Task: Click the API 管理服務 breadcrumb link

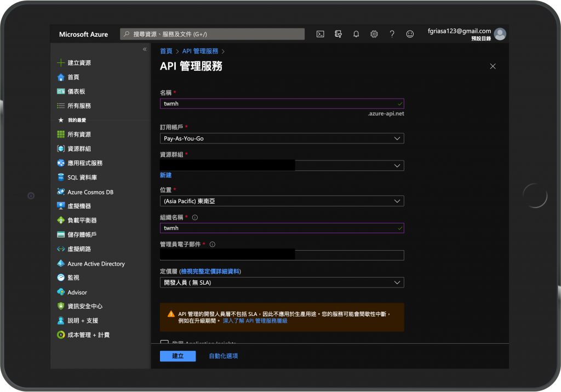Action: click(200, 51)
